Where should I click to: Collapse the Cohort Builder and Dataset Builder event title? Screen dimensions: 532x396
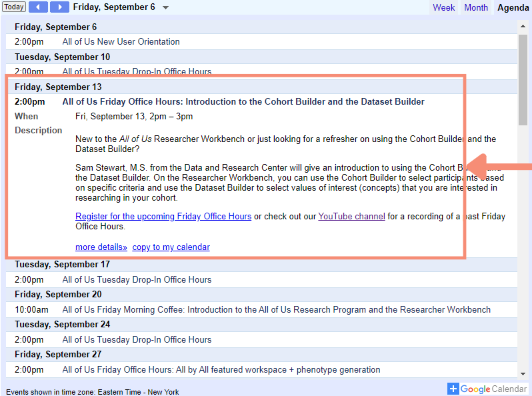pyautogui.click(x=243, y=102)
